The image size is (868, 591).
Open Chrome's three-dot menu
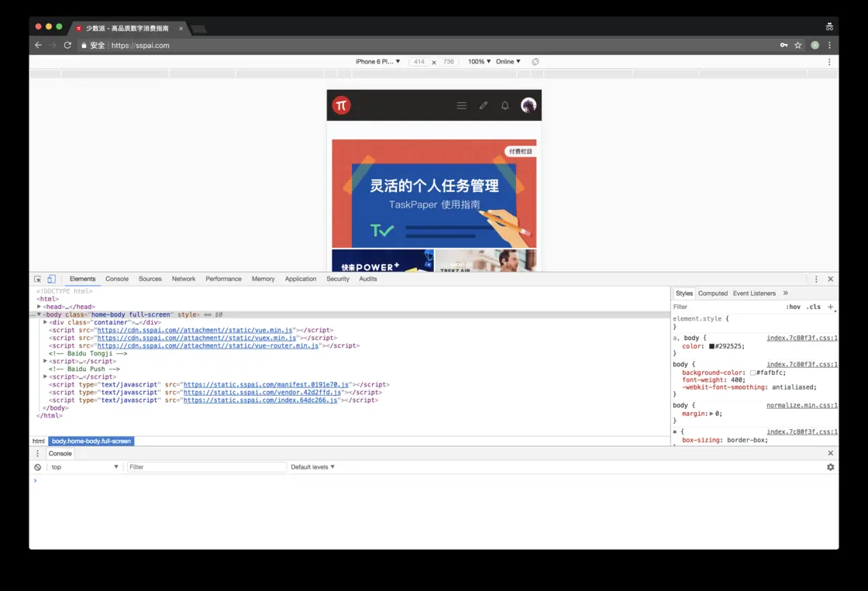point(829,46)
